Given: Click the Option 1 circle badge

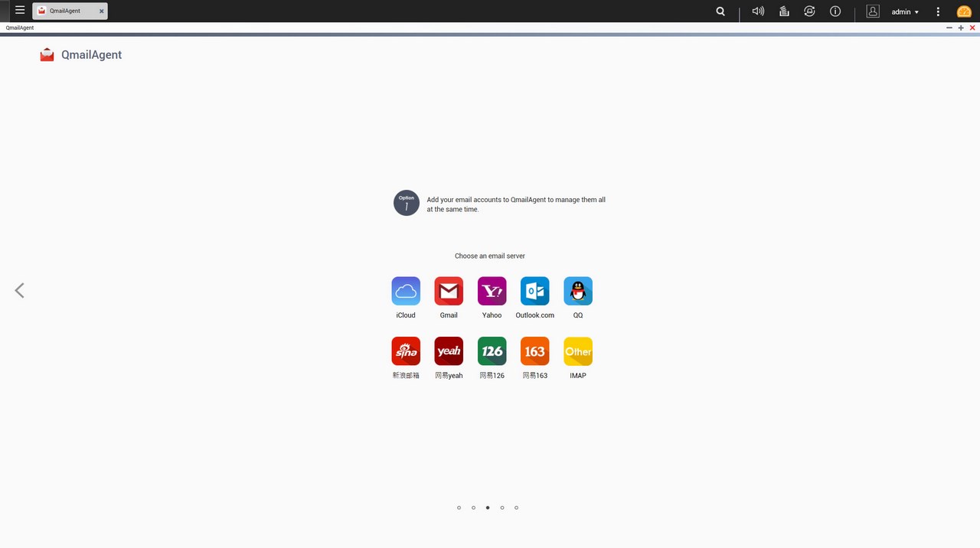Looking at the screenshot, I should coord(407,203).
